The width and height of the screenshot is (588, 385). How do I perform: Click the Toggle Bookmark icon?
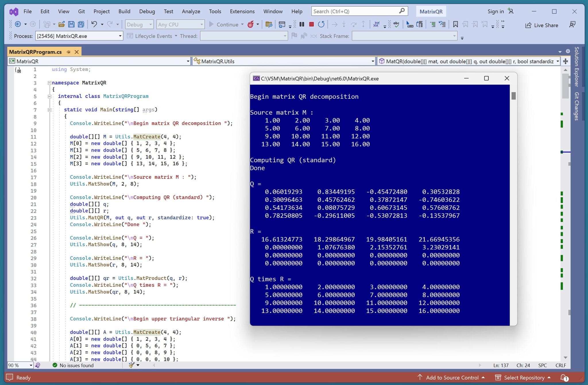click(x=455, y=24)
